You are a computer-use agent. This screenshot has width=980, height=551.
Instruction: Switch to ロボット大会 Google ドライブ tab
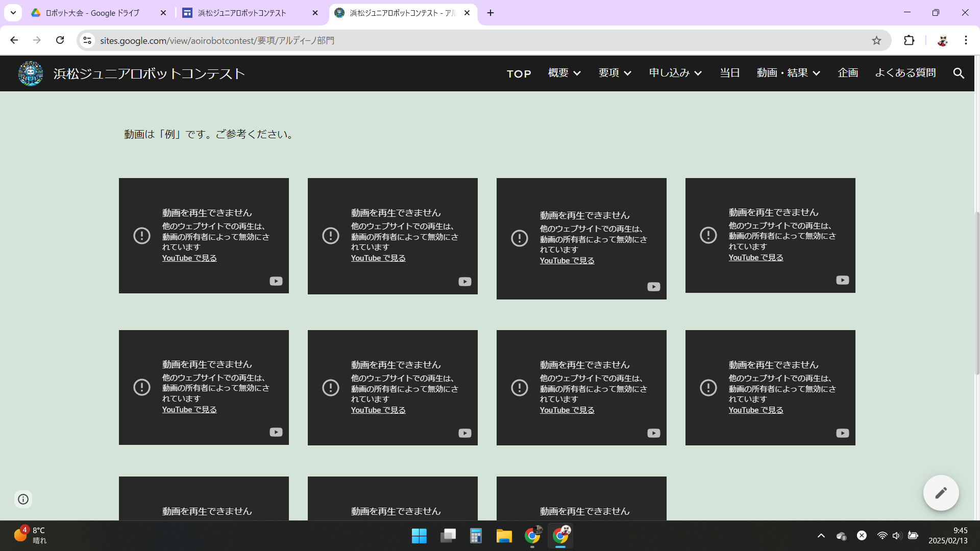pyautogui.click(x=92, y=13)
